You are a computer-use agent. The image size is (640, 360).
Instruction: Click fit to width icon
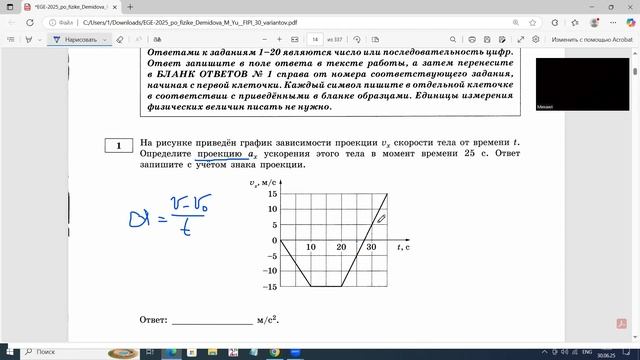coord(295,40)
